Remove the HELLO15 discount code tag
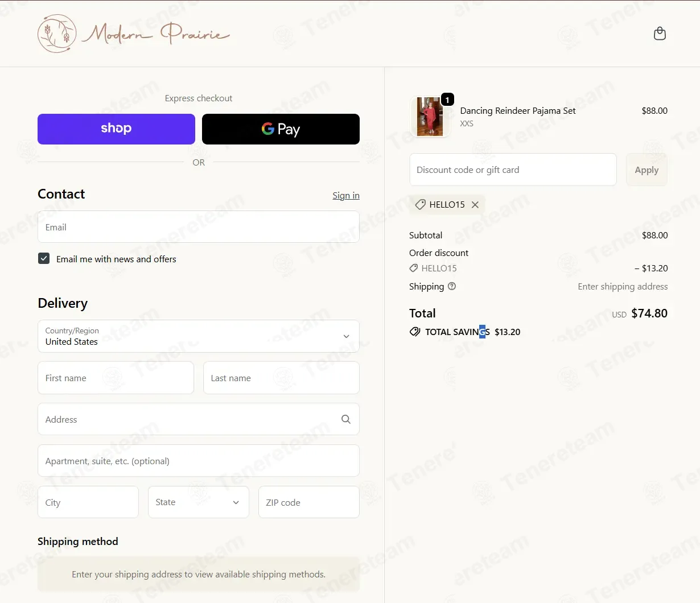The width and height of the screenshot is (700, 603). coord(475,205)
